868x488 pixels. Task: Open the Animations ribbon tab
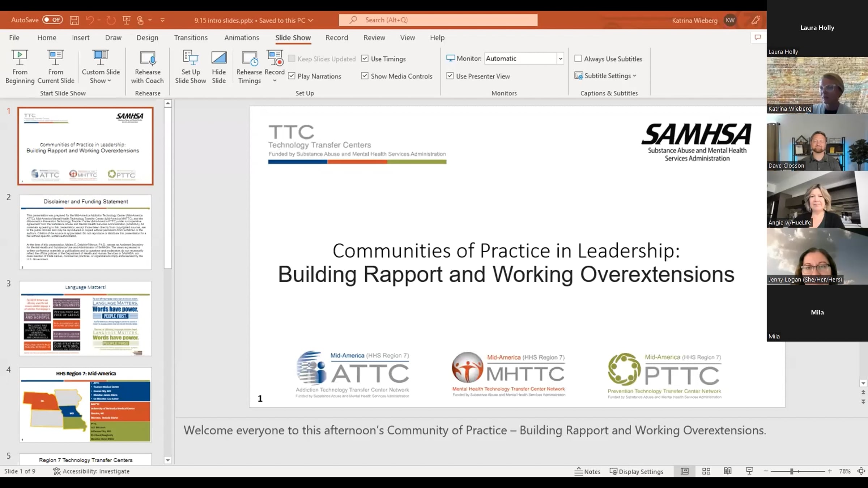point(242,38)
